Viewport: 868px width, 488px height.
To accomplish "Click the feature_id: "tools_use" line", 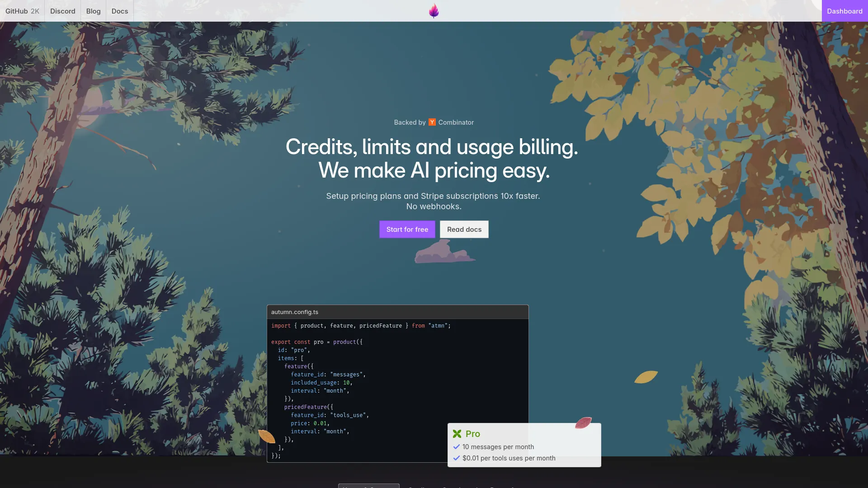I will tap(330, 415).
